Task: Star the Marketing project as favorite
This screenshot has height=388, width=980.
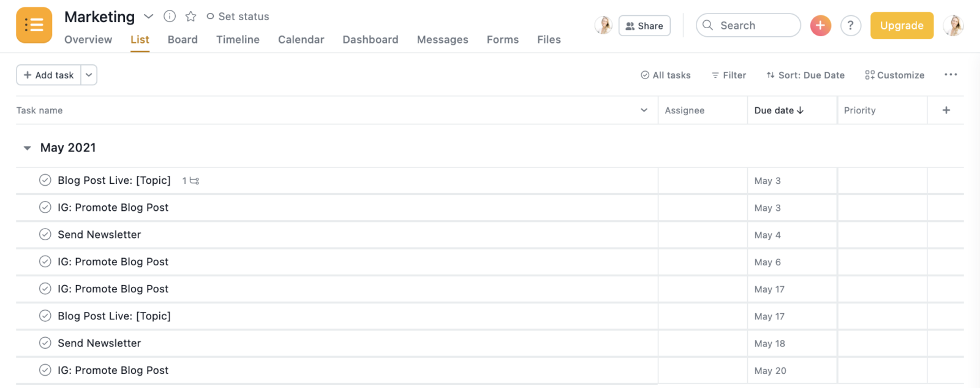Action: tap(190, 17)
